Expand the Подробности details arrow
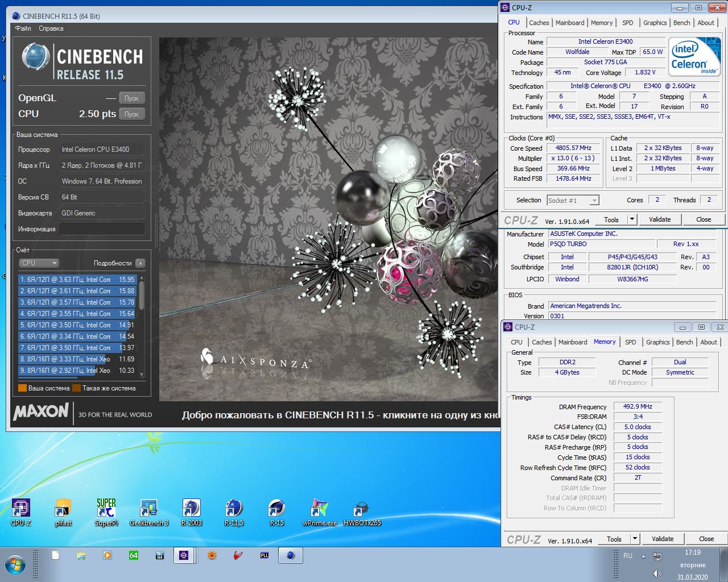The image size is (728, 582). point(140,263)
